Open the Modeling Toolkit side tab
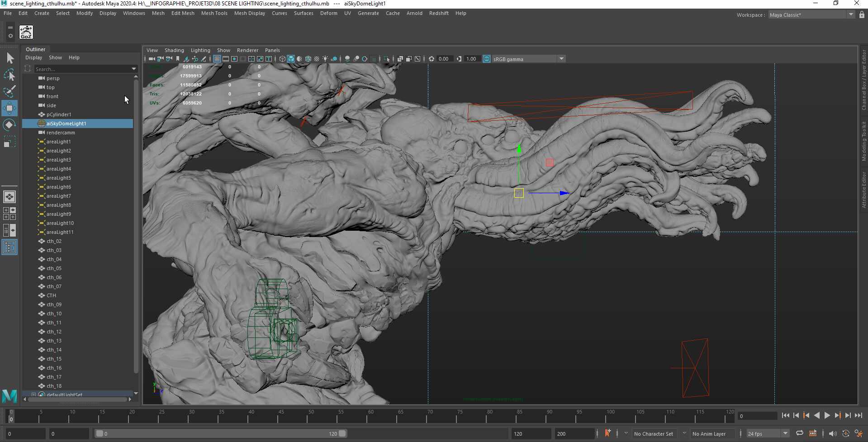The image size is (868, 442). click(863, 141)
